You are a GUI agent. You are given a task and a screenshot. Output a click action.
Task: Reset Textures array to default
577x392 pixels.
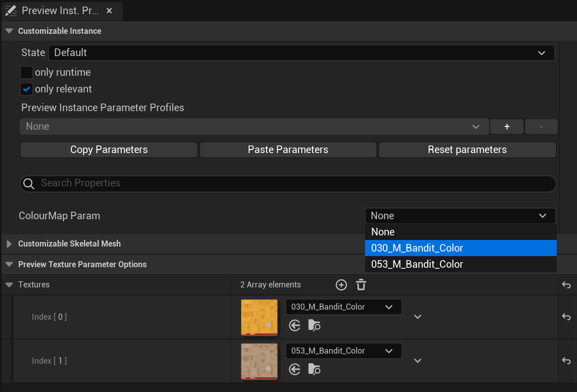click(x=566, y=285)
